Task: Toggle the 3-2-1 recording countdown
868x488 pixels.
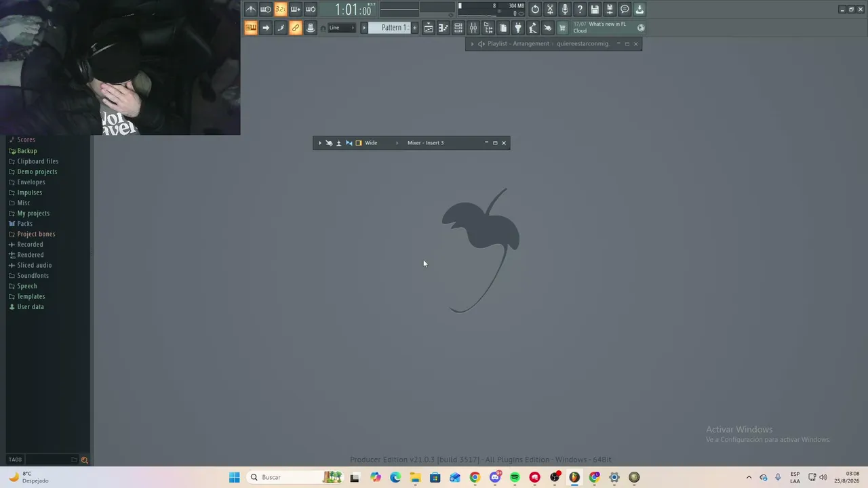Action: tap(281, 9)
